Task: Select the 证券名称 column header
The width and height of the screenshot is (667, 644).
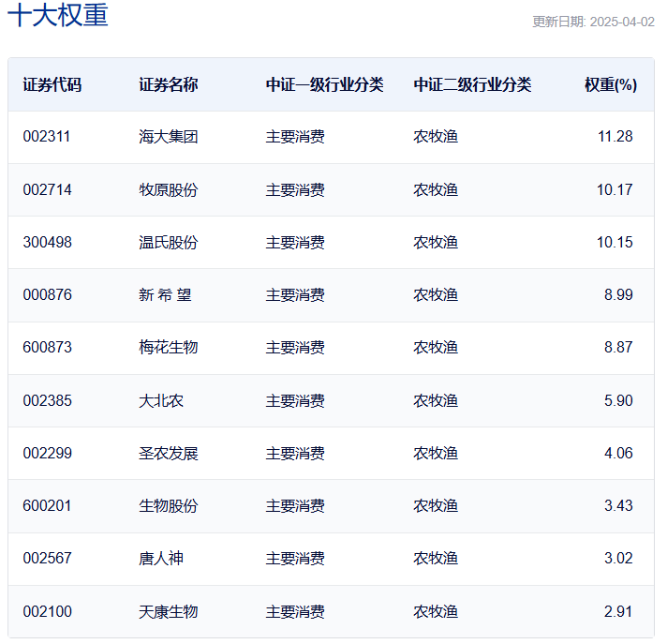Action: (x=169, y=84)
